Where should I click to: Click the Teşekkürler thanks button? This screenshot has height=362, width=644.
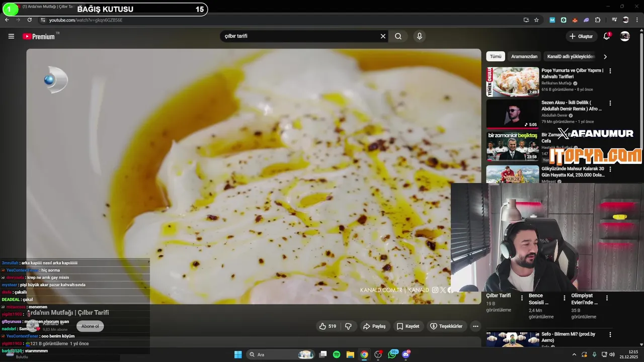coord(446,326)
